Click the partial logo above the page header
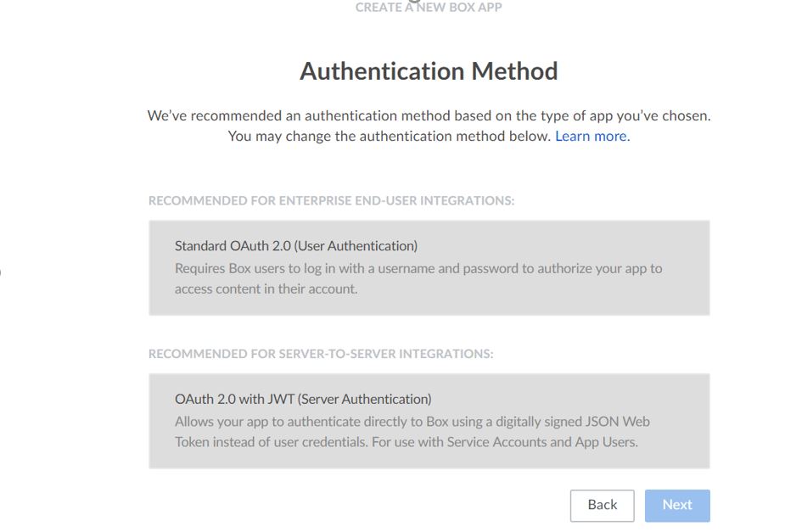The width and height of the screenshot is (785, 532). pyautogui.click(x=415, y=2)
